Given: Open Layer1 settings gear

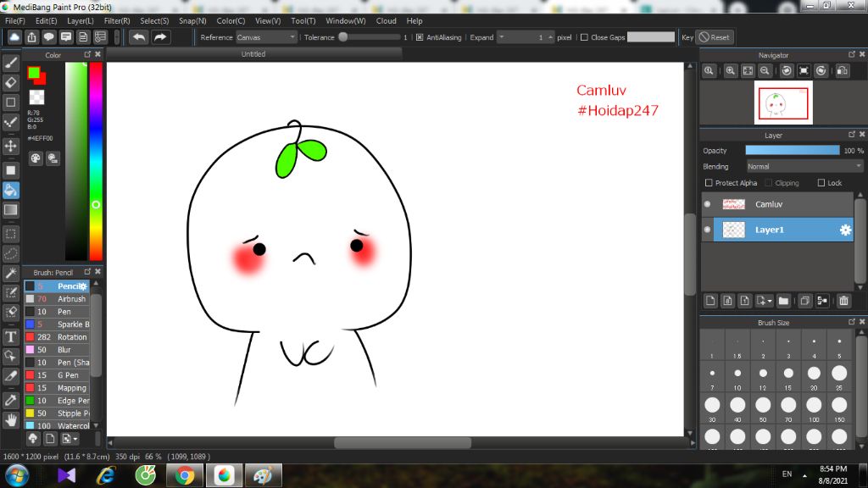Looking at the screenshot, I should pyautogui.click(x=845, y=230).
